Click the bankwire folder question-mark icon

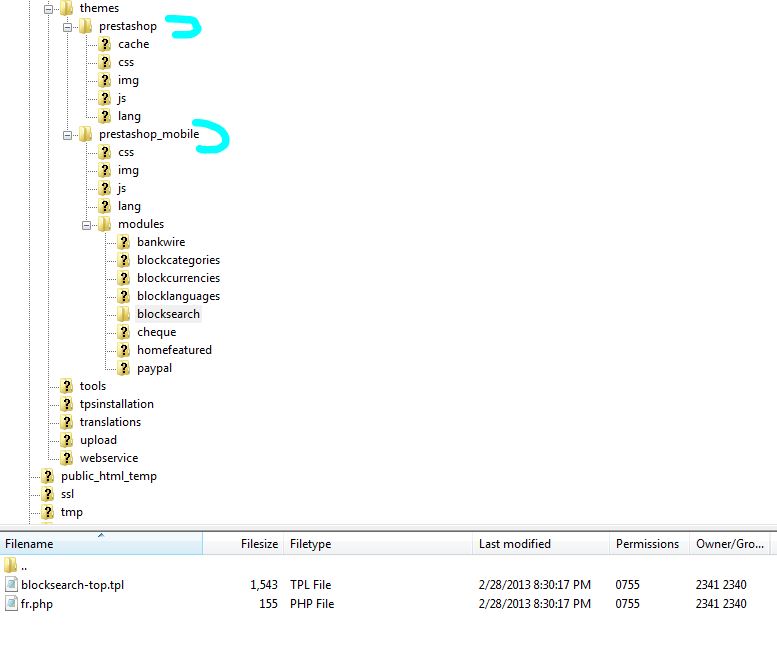(123, 242)
